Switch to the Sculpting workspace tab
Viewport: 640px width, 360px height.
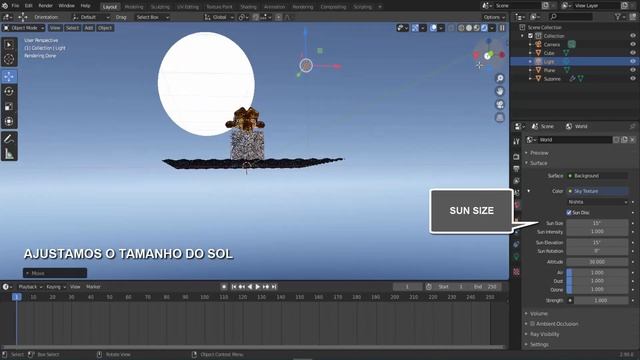coord(160,7)
